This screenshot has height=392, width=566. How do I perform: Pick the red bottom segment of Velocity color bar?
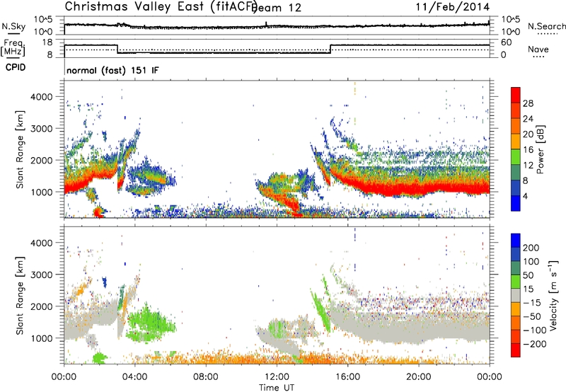[516, 350]
